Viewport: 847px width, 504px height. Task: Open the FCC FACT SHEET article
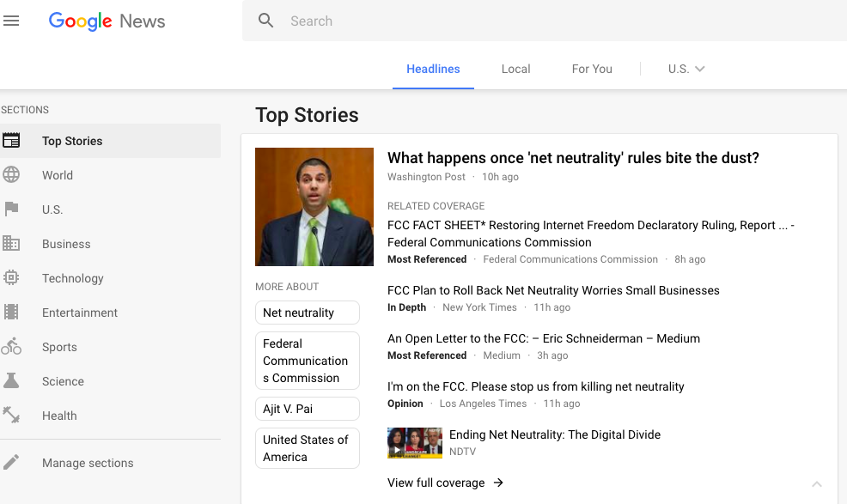[x=591, y=234]
